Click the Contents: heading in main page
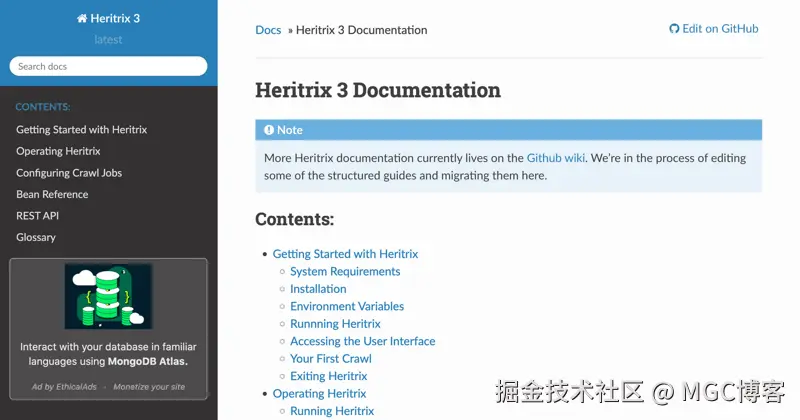The height and width of the screenshot is (420, 800). [294, 219]
